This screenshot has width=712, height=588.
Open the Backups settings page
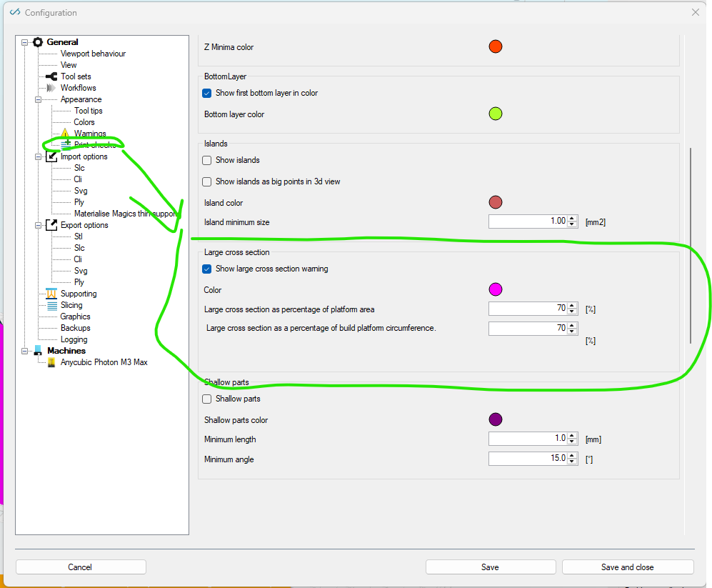(x=75, y=328)
